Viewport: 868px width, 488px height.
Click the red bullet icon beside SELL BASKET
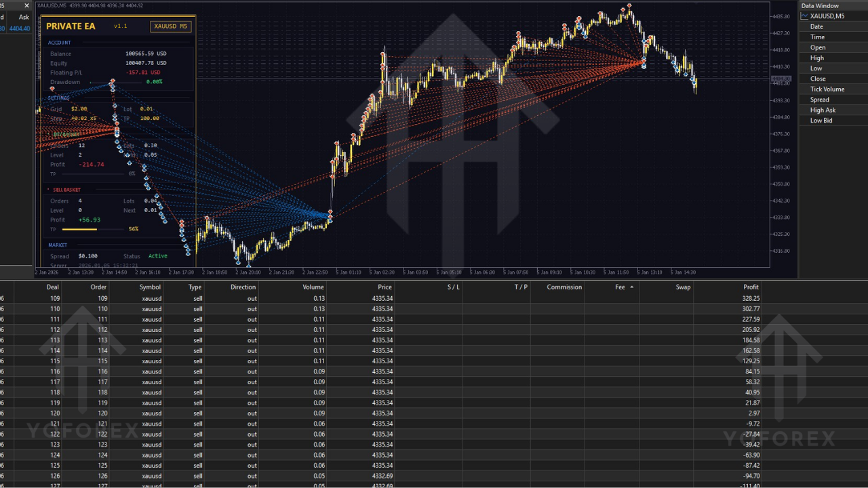[50, 188]
